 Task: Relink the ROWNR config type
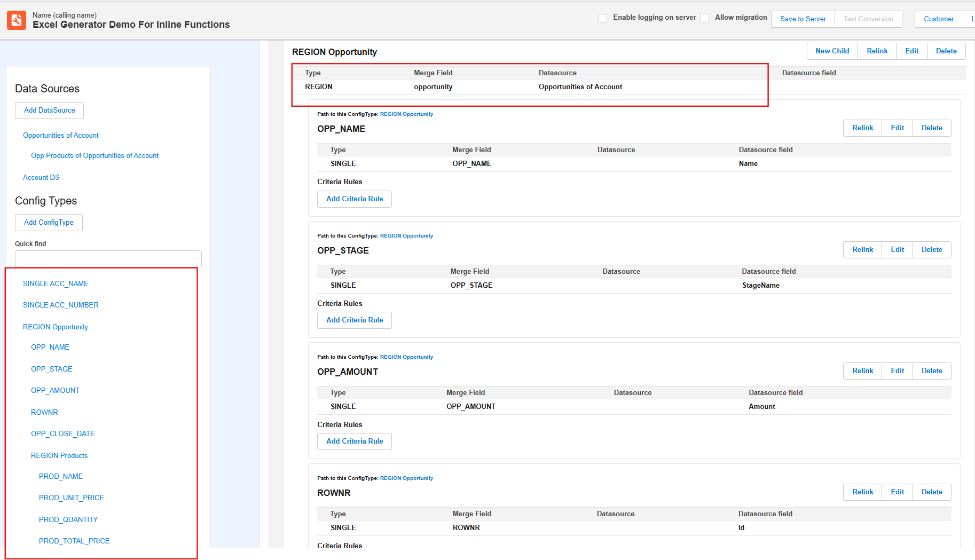[862, 492]
